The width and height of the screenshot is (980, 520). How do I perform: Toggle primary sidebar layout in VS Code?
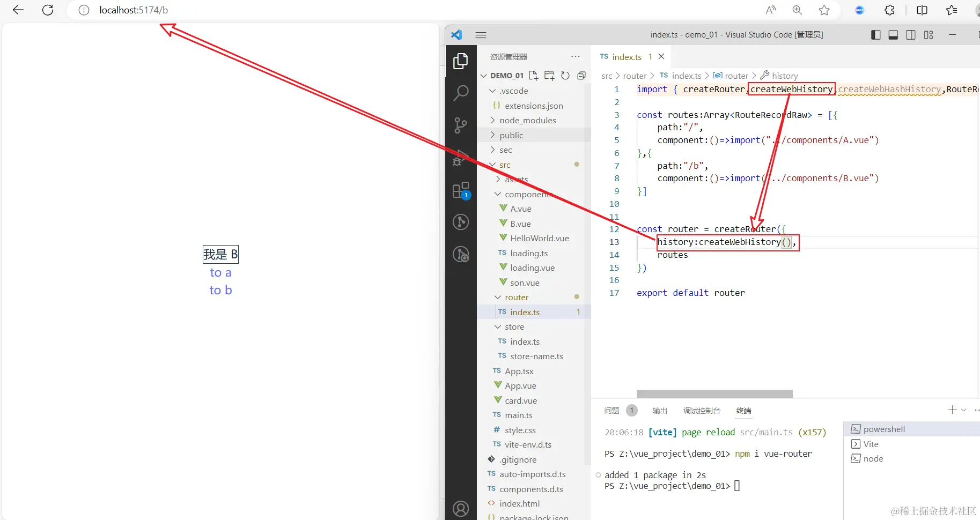pos(876,35)
